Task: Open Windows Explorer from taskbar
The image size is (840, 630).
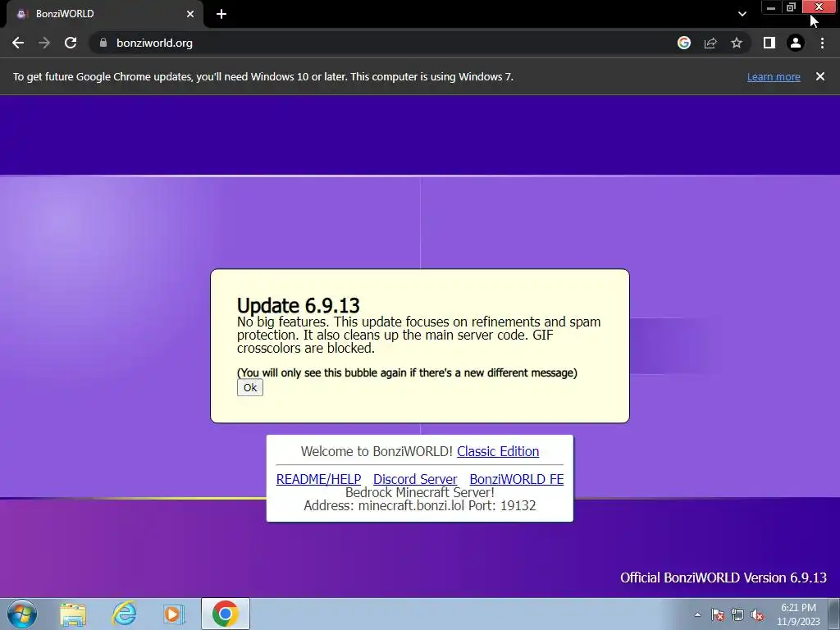Action: point(73,614)
